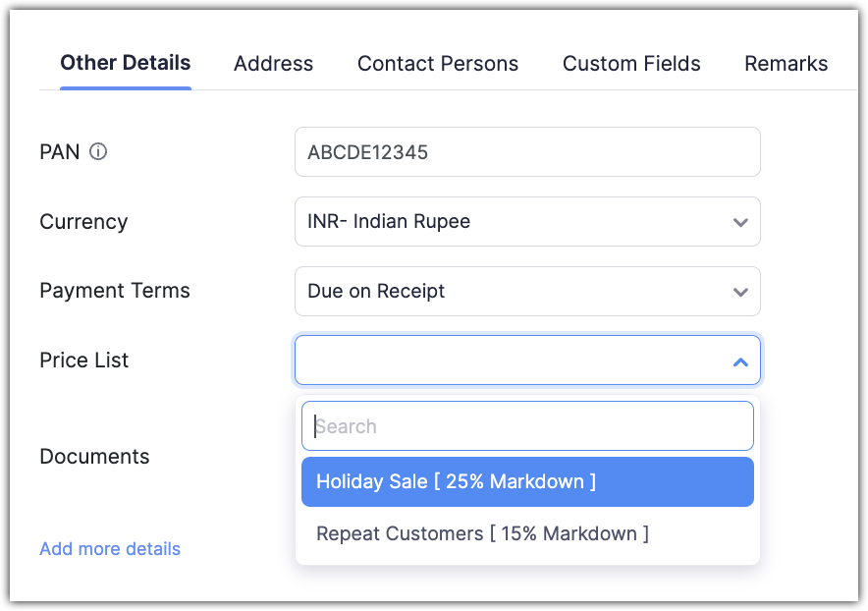868x611 pixels.
Task: Click the Add more details link
Action: [x=110, y=549]
